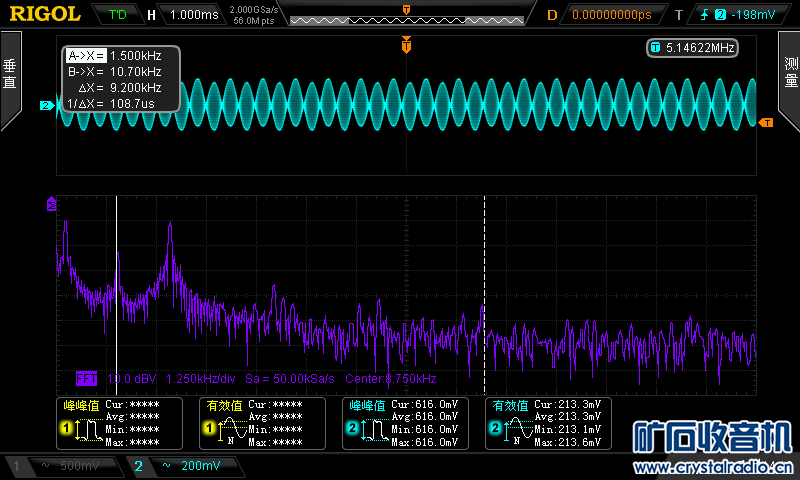
Task: Select the trigger level -198mV
Action: 753,15
